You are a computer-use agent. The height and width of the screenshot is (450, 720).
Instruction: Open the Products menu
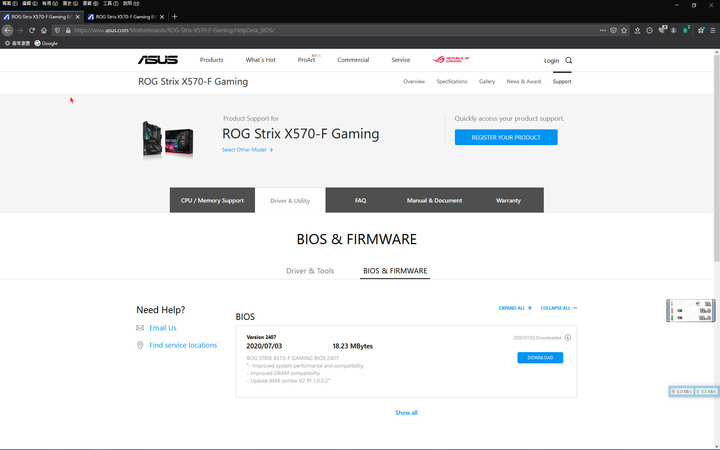(x=211, y=60)
